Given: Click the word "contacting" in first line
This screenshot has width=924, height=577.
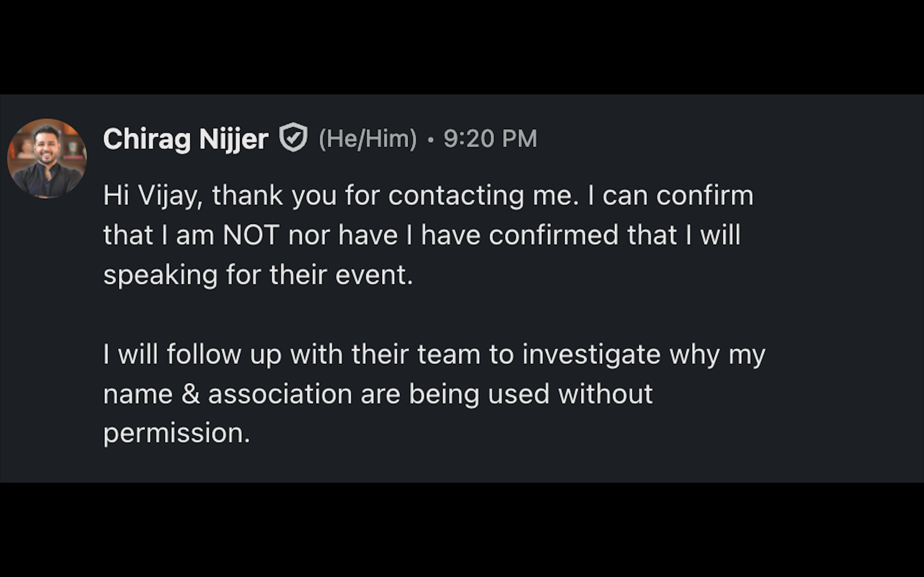Looking at the screenshot, I should click(x=456, y=196).
